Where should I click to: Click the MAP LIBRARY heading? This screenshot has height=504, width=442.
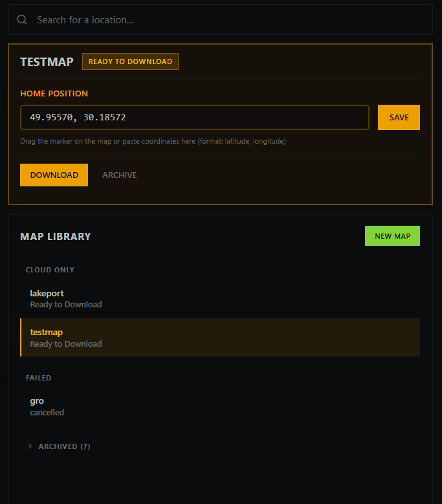(x=56, y=236)
